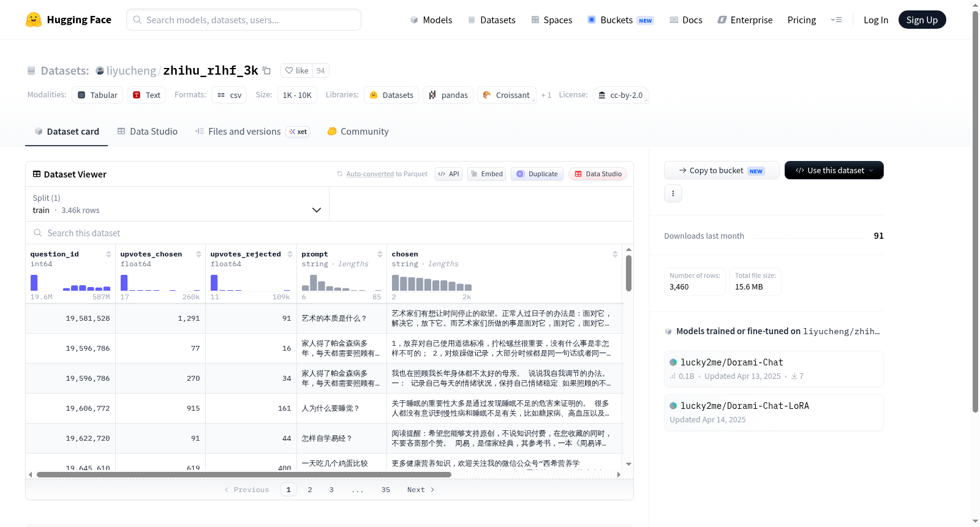Viewport: 980px width, 527px height.
Task: Sort by upvotes_chosen column sort icon
Action: 198,254
